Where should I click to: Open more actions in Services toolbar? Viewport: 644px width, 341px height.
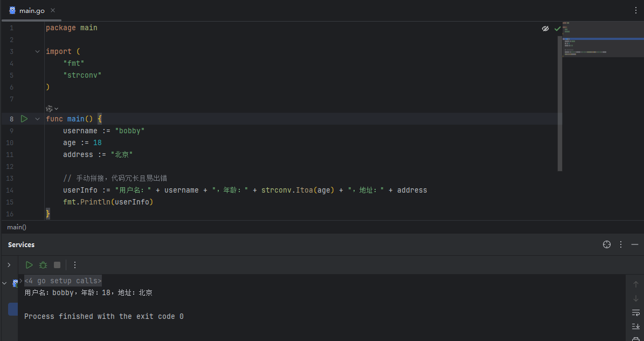tap(75, 265)
